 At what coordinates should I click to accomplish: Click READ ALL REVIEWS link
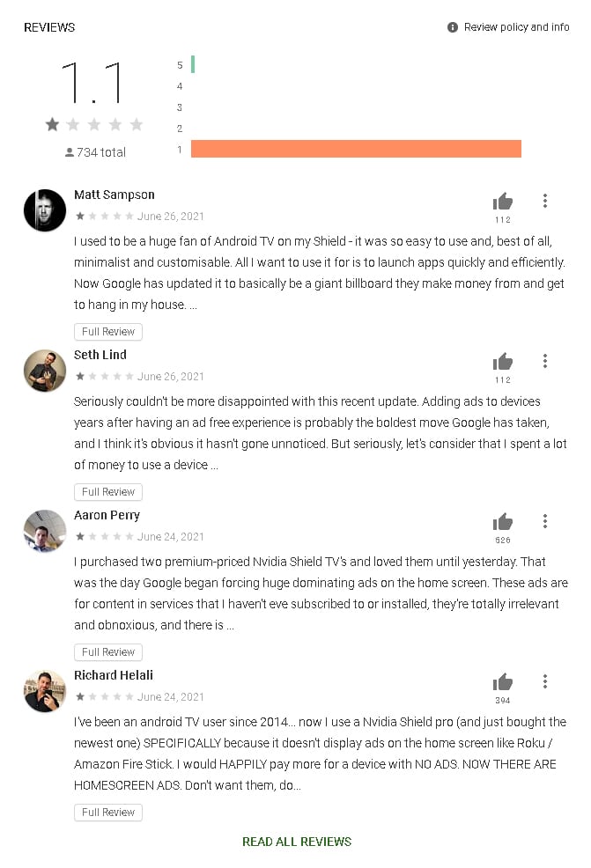click(x=297, y=842)
